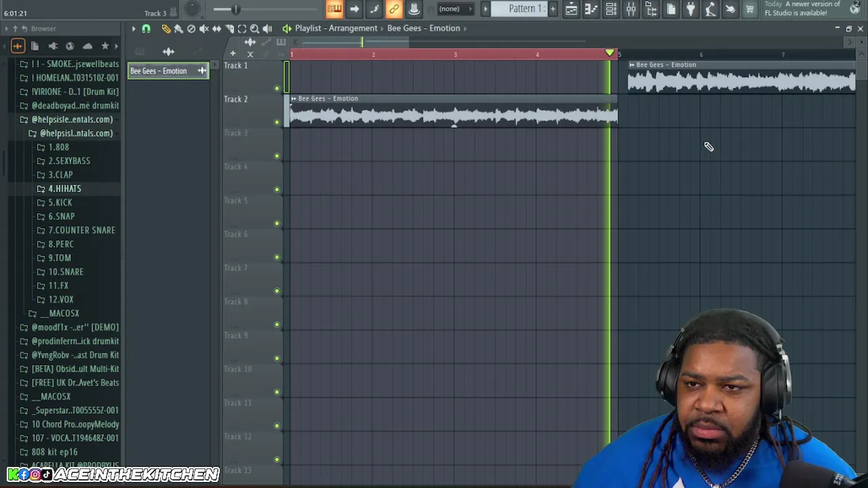Image resolution: width=868 pixels, height=488 pixels.
Task: Open the View Playlist icon in top toolbar
Action: 571,9
